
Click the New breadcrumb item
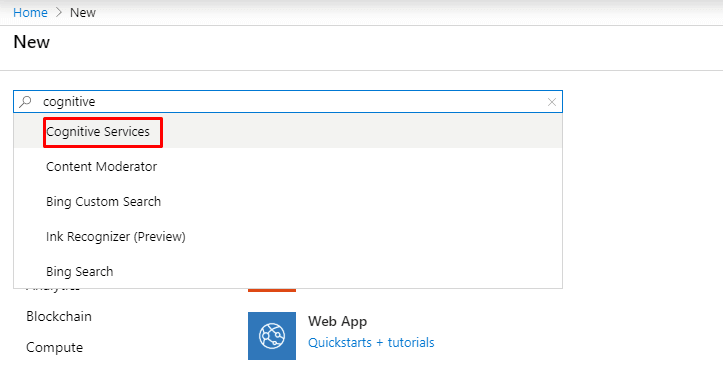(83, 13)
